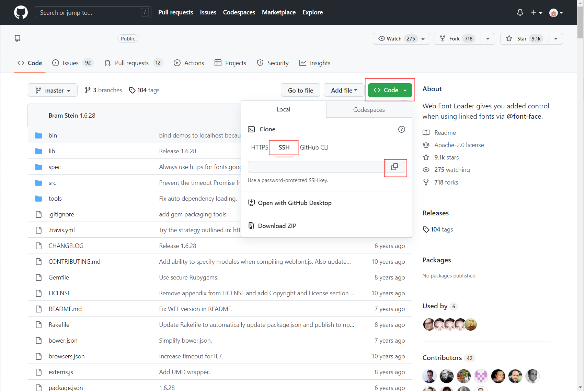The image size is (585, 392).
Task: Click the .gitignore file icon
Action: [39, 214]
